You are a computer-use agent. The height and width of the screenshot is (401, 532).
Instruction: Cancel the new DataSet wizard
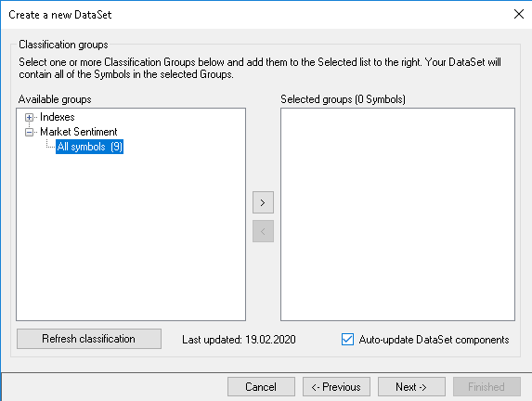[x=261, y=387]
